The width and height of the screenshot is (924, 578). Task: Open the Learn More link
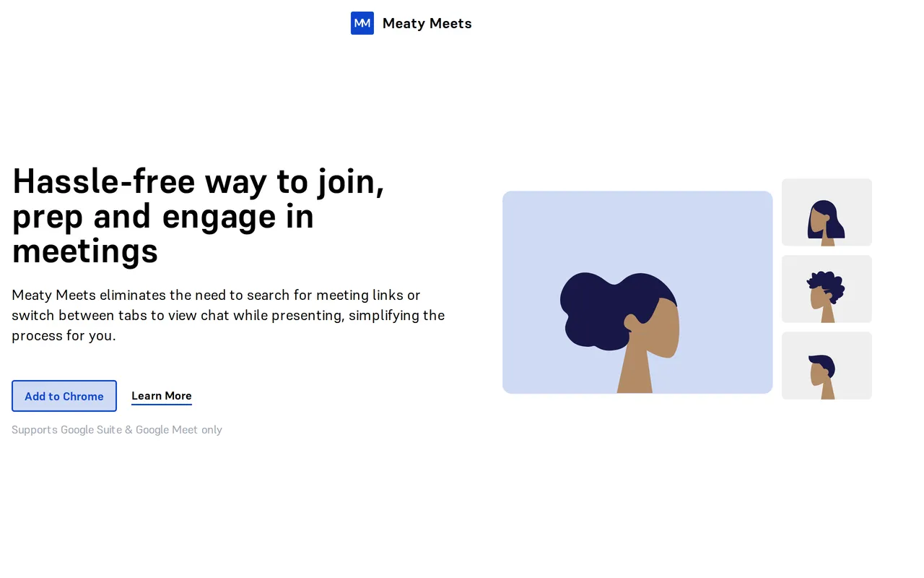tap(161, 395)
